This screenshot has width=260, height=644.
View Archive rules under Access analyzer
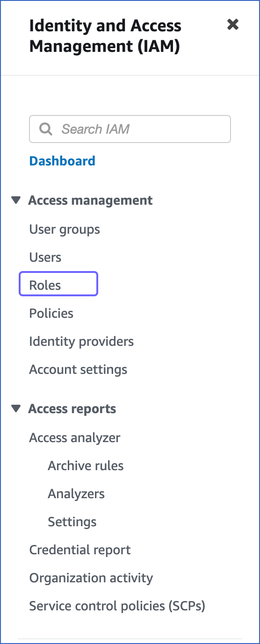coord(86,466)
